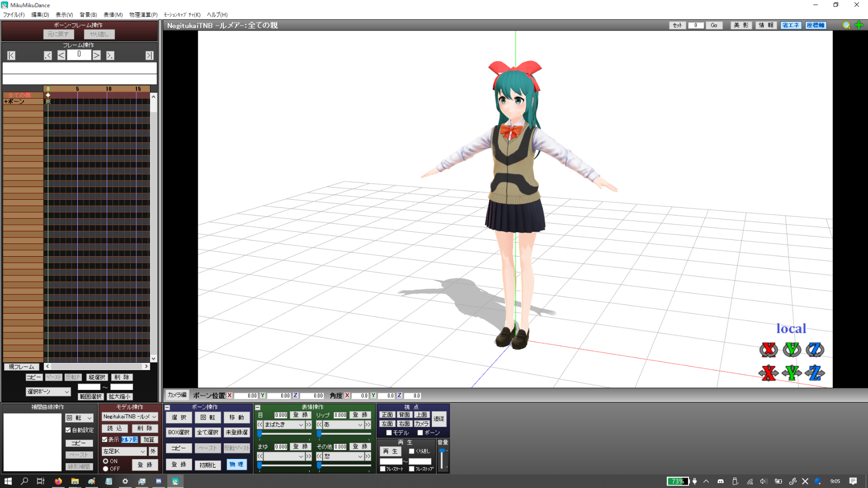Click the magnifier zoom icon in viewport
This screenshot has height=488, width=868.
(846, 25)
